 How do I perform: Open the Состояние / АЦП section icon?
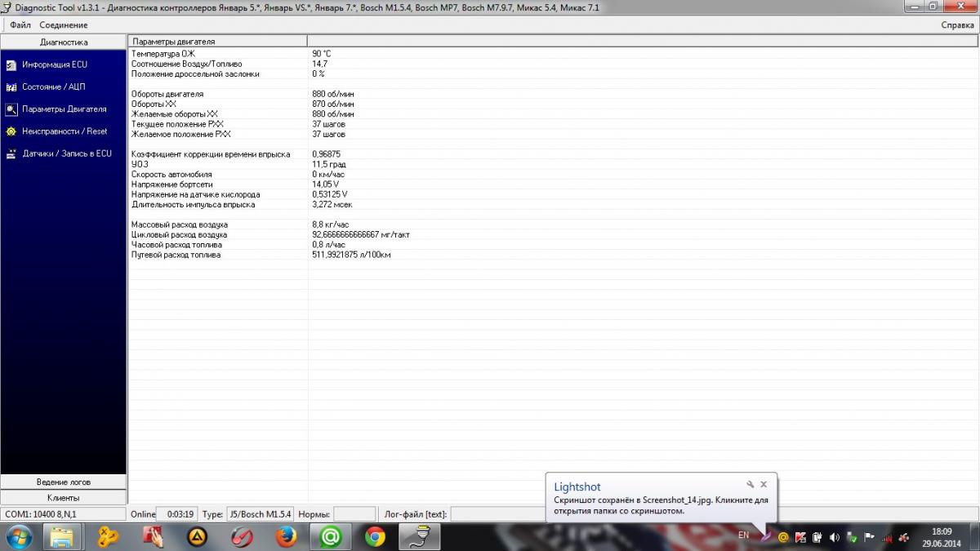pyautogui.click(x=11, y=87)
